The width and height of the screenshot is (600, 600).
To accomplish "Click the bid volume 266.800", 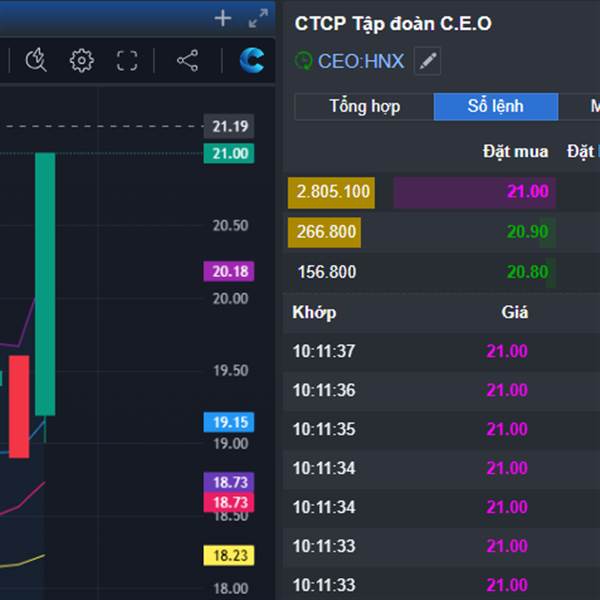I will coord(324,232).
